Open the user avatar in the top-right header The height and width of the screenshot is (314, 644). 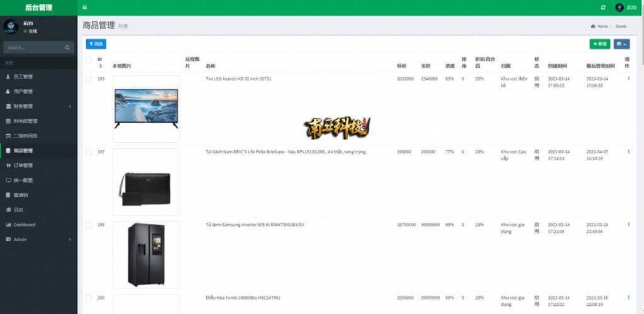pos(619,8)
